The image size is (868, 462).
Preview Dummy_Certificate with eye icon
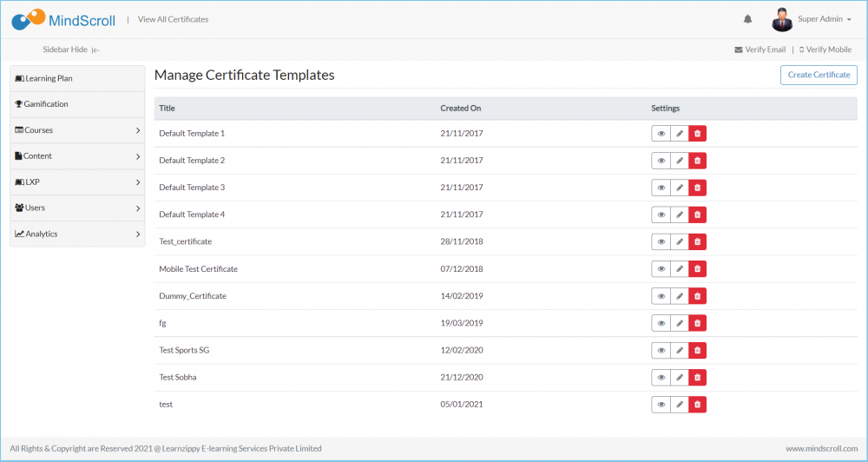661,296
